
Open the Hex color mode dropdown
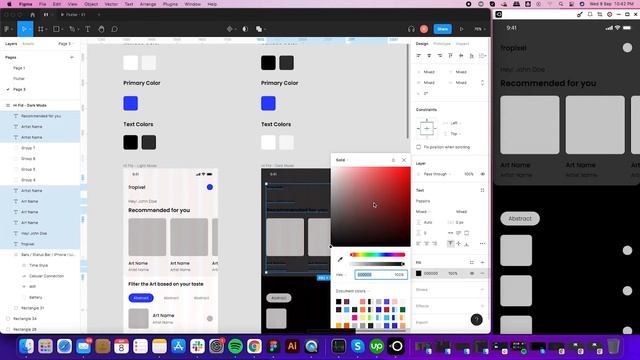click(x=341, y=275)
